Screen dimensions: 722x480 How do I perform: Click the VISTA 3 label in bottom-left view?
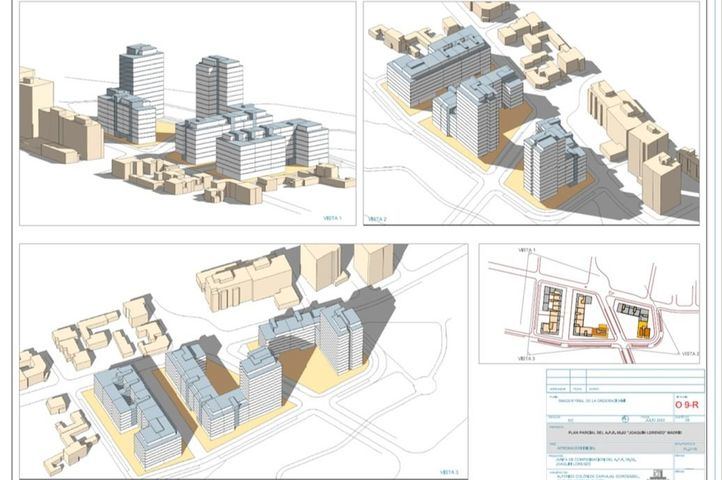449,470
